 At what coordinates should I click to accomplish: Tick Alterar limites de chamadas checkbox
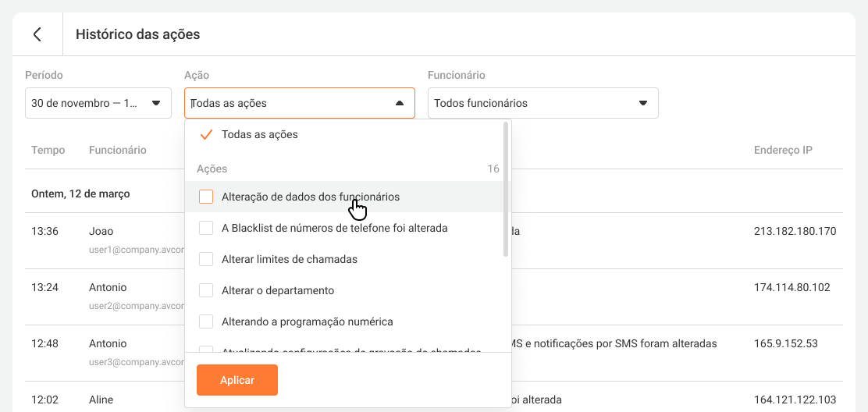tap(206, 259)
